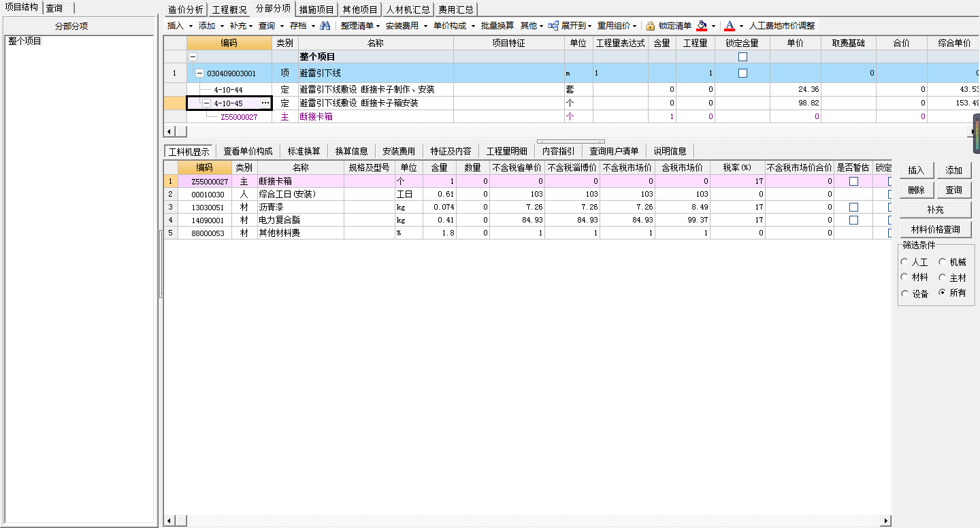Open the 查看单价构成 lower tab
980x528 pixels.
[248, 151]
